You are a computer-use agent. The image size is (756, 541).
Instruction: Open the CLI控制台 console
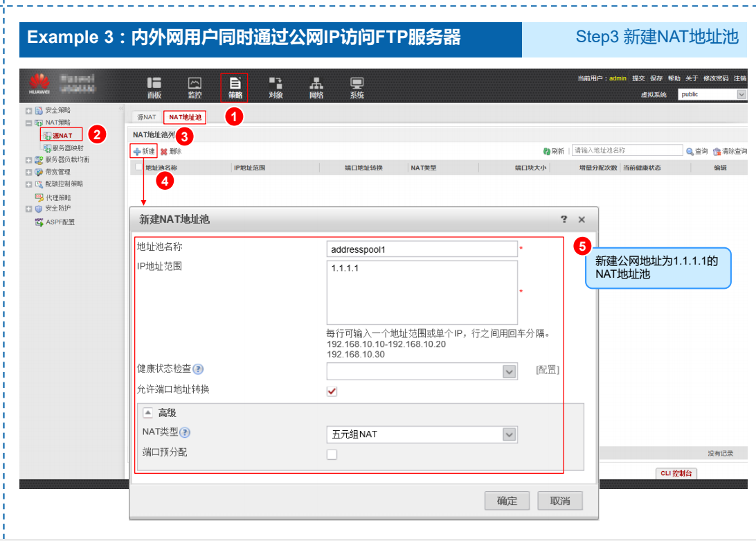coord(675,474)
